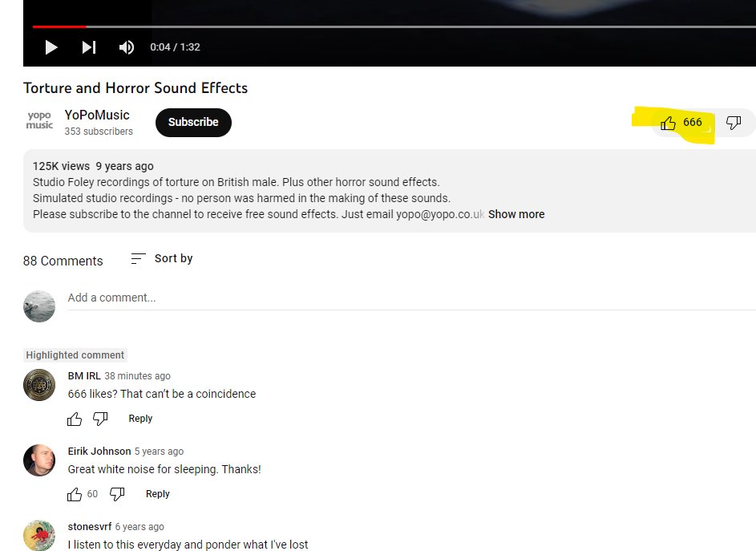Open Eirik Johnson's avatar
The width and height of the screenshot is (756, 551).
click(39, 460)
